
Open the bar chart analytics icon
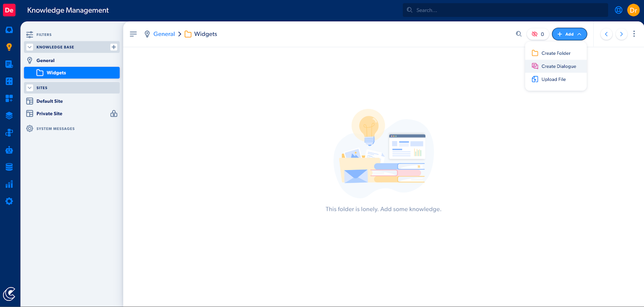(9, 184)
